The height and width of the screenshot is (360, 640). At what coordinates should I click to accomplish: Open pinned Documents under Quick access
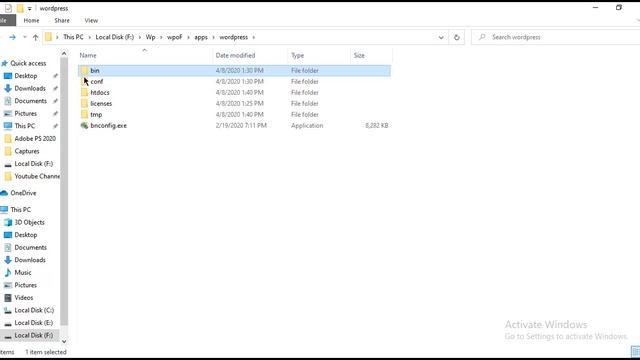31,101
